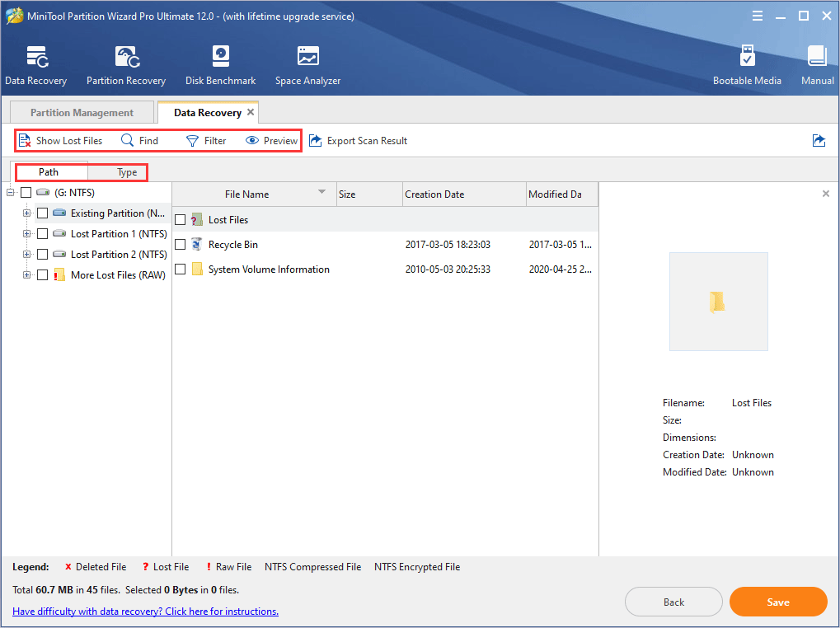The height and width of the screenshot is (628, 840).
Task: Click the Filter funnel icon
Action: tap(192, 141)
